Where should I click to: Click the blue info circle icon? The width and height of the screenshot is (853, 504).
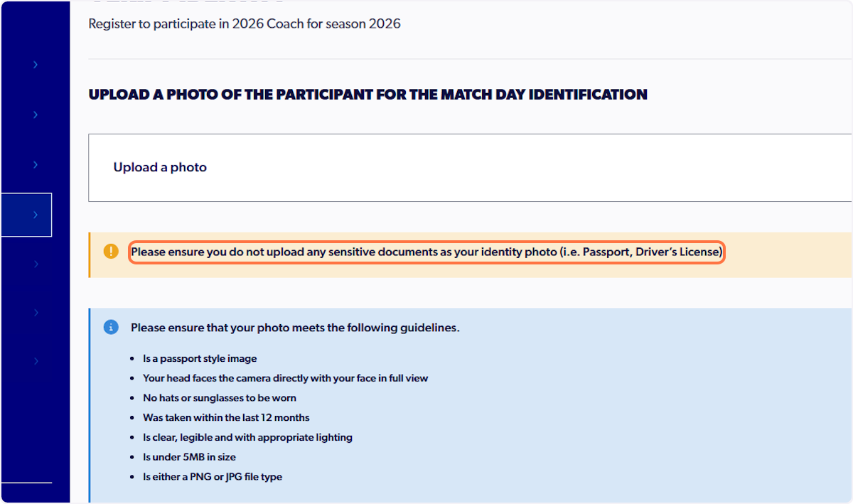111,327
